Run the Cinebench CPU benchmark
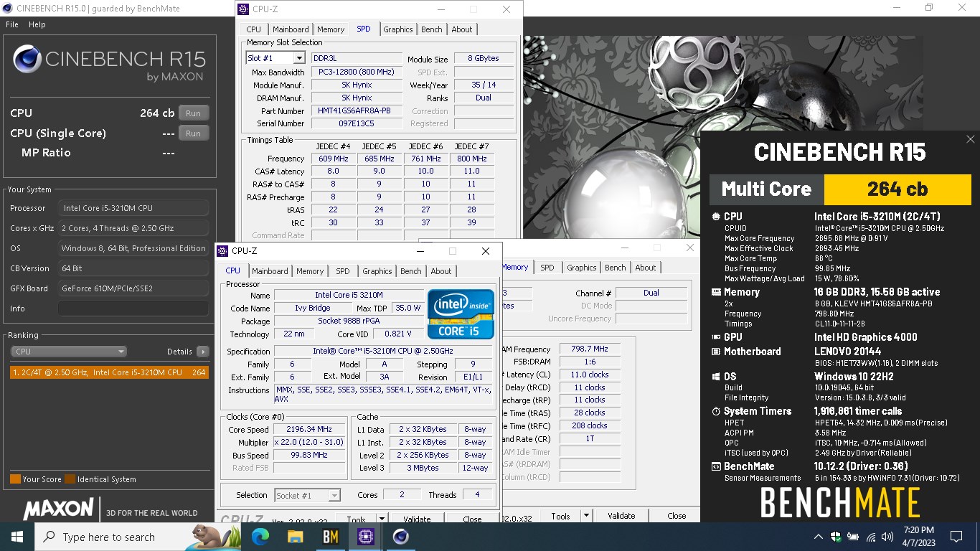This screenshot has width=980, height=551. [194, 113]
